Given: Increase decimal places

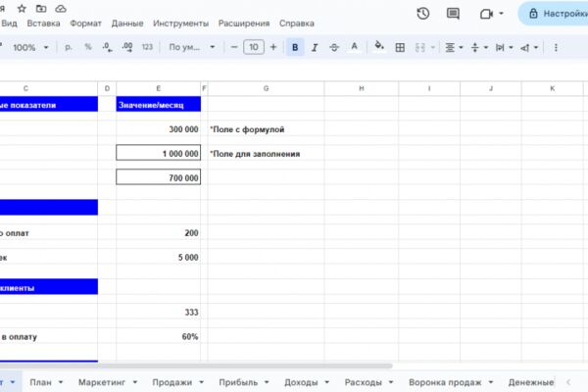Looking at the screenshot, I should [127, 47].
